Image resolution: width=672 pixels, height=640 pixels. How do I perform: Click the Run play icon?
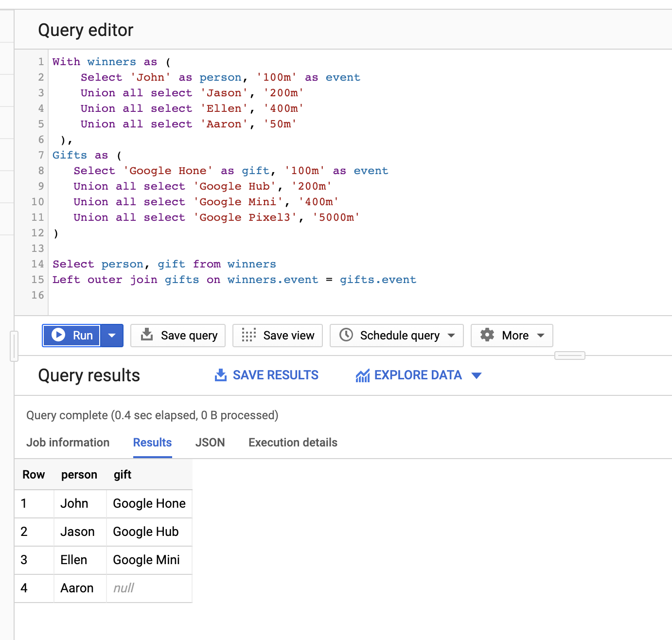[x=59, y=335]
